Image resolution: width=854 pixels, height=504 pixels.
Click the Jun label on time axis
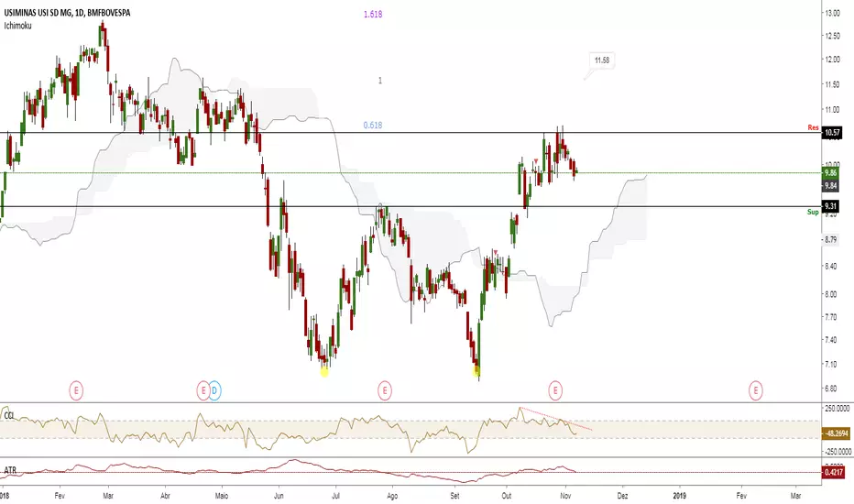coord(279,496)
